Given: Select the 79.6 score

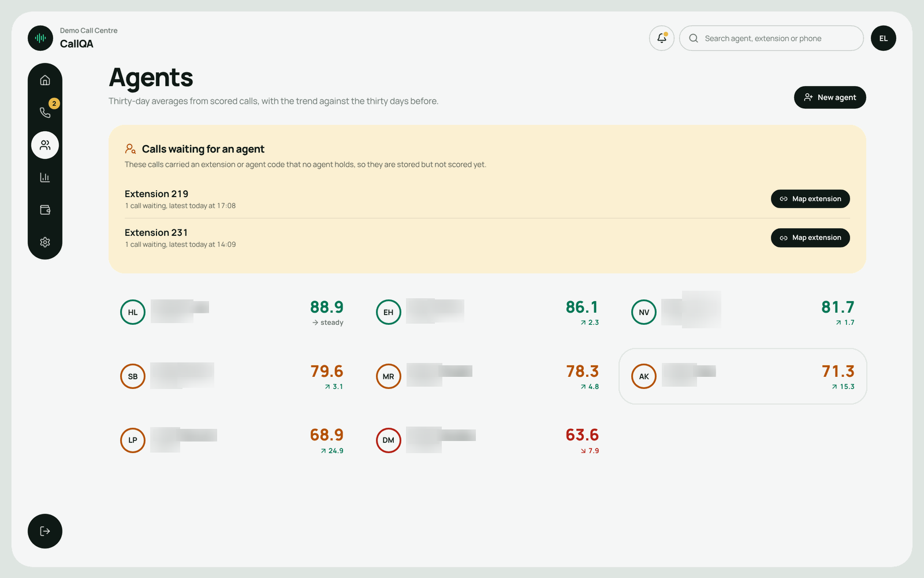Looking at the screenshot, I should (327, 371).
